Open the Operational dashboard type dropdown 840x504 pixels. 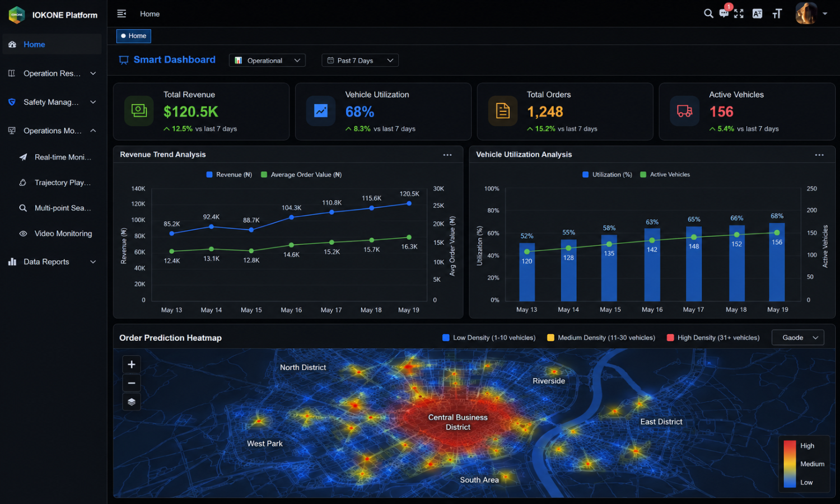(267, 60)
